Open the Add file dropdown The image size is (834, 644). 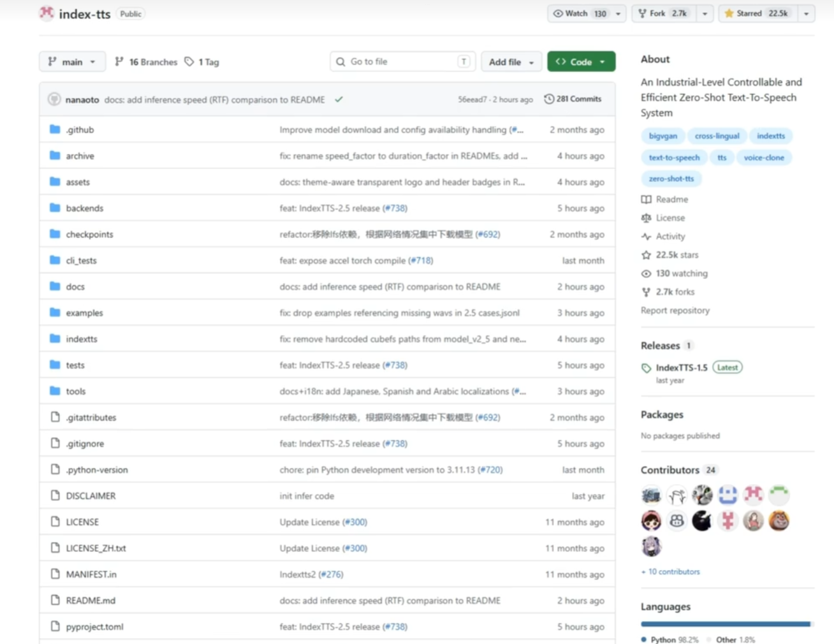pyautogui.click(x=511, y=62)
